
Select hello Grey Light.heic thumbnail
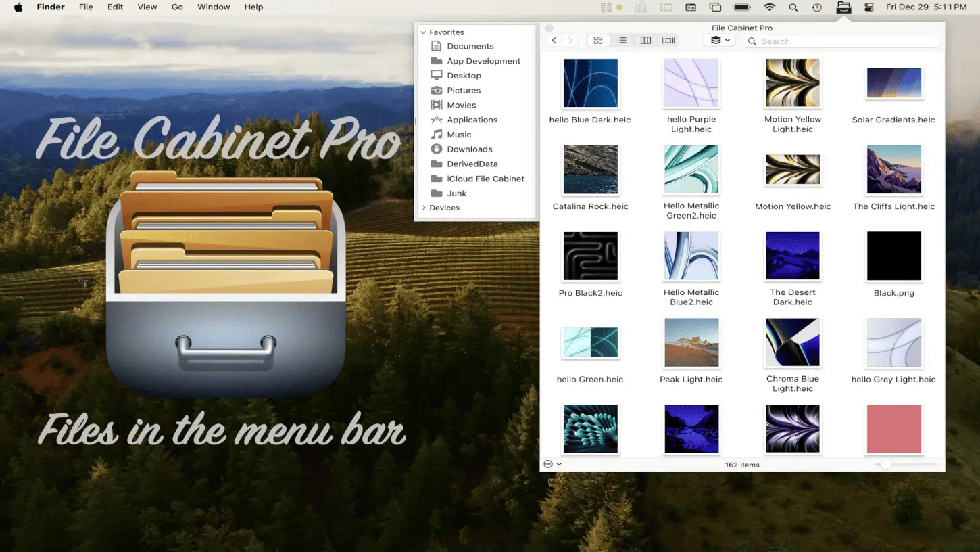tap(894, 343)
